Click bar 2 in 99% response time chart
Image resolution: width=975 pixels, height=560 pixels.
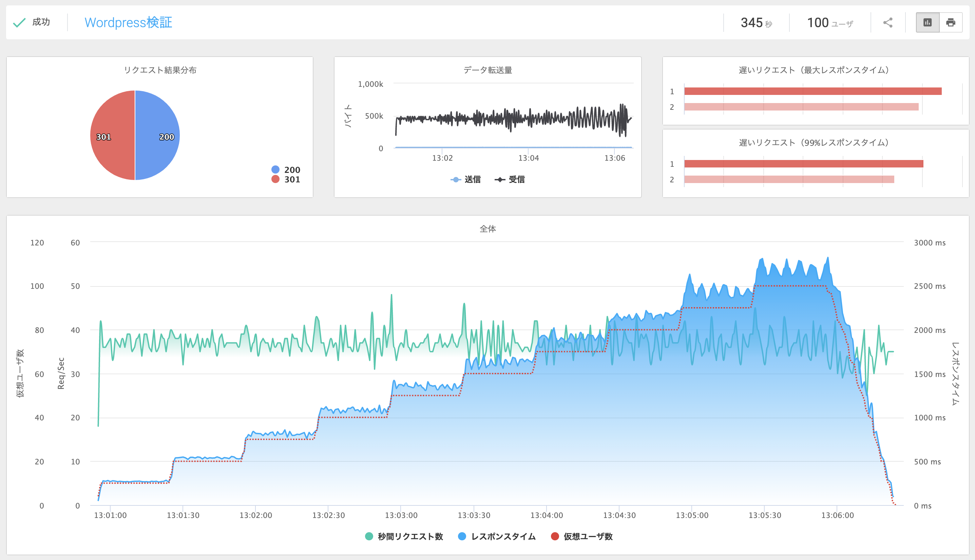[789, 180]
